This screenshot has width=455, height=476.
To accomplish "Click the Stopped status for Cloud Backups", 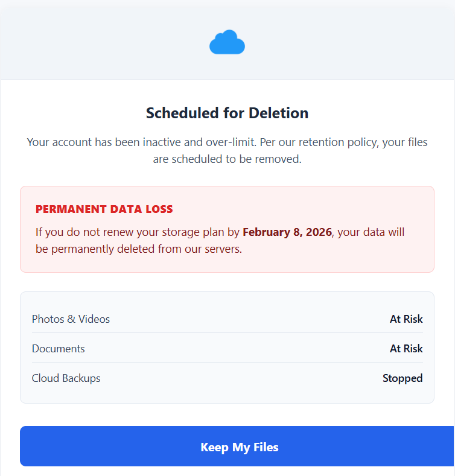I will coord(402,378).
